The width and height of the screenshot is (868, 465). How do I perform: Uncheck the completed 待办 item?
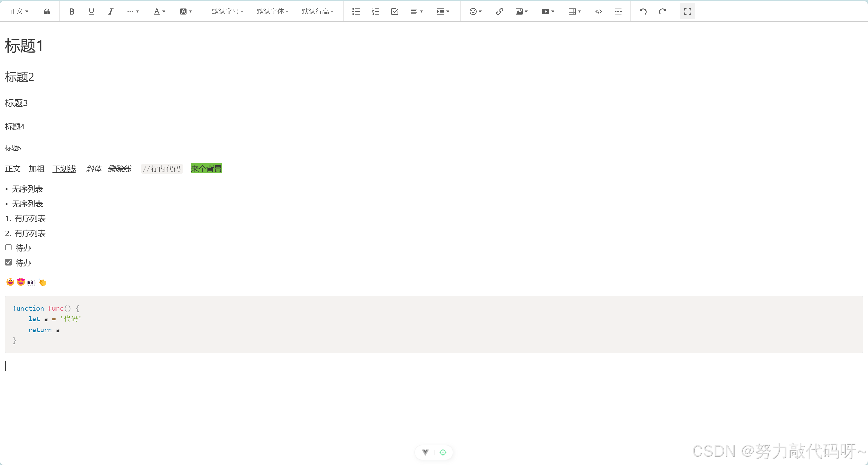[x=9, y=262]
